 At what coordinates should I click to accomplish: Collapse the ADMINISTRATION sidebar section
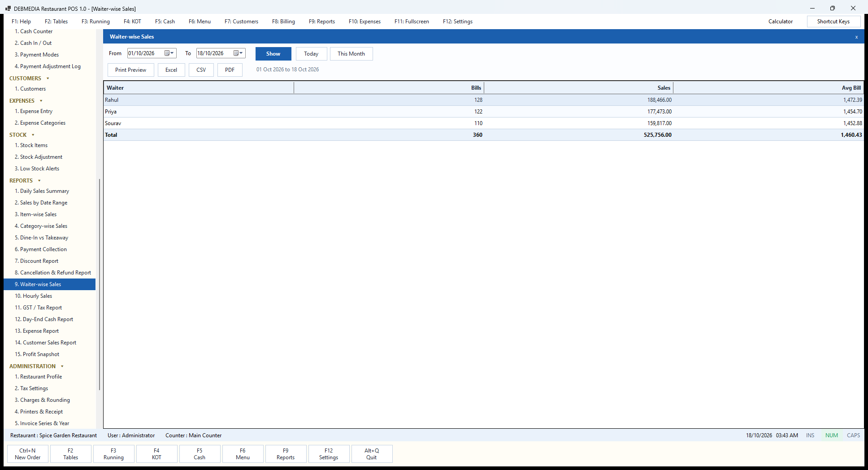(62, 366)
